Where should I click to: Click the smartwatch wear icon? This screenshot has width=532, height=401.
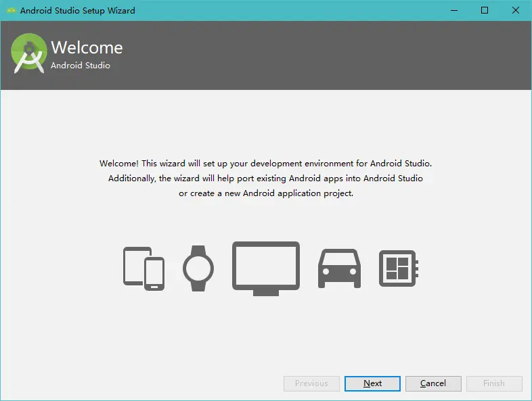(198, 268)
